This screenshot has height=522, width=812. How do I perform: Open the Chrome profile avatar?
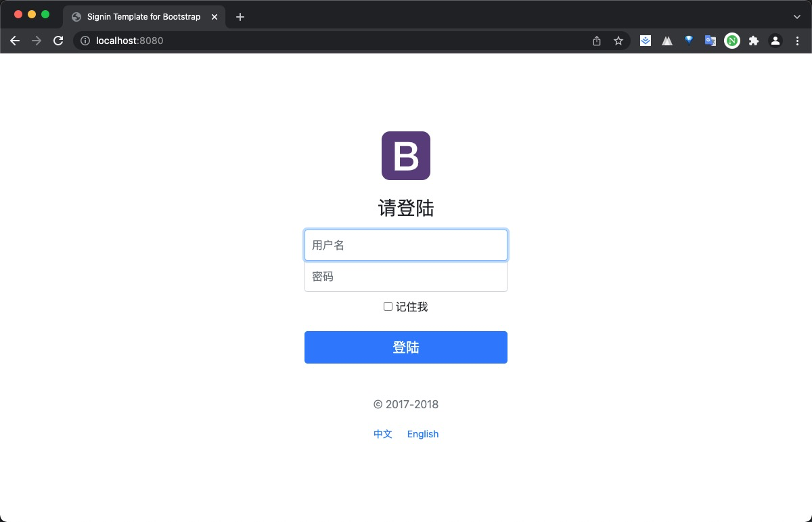pyautogui.click(x=775, y=41)
